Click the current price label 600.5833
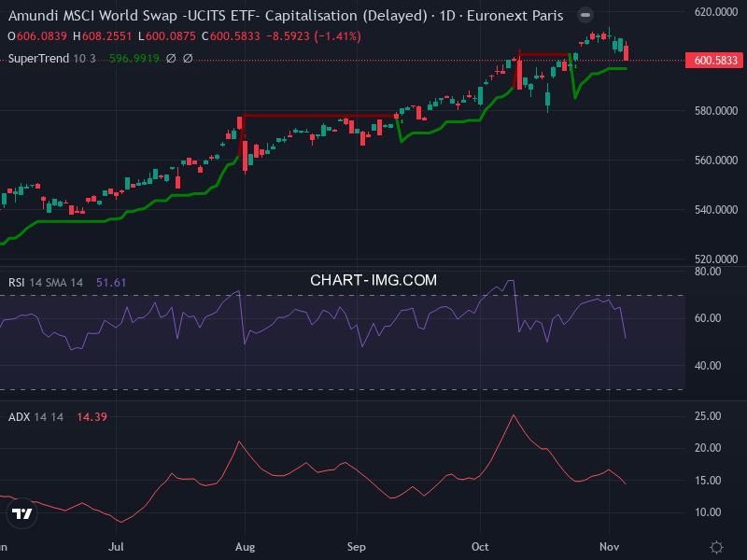747x560 pixels. [712, 60]
